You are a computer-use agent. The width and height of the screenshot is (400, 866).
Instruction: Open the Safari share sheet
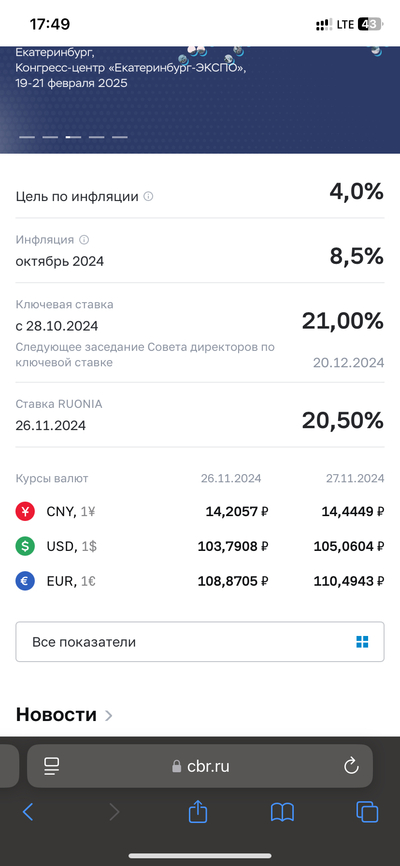click(x=198, y=812)
